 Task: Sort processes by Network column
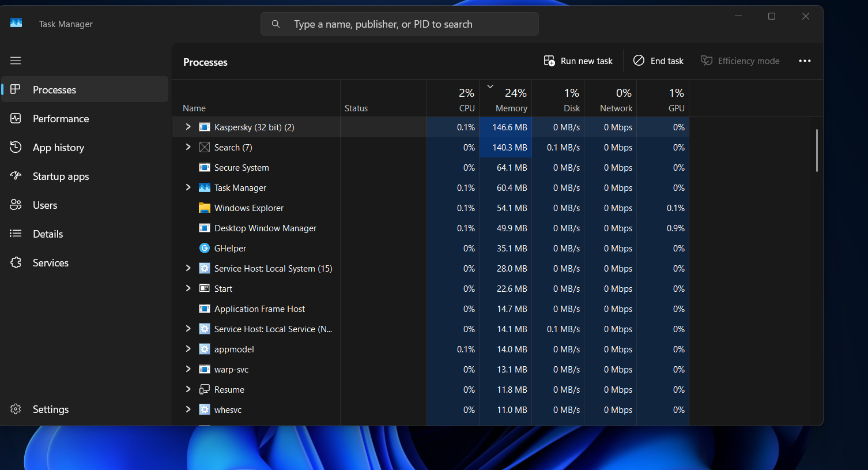610,98
